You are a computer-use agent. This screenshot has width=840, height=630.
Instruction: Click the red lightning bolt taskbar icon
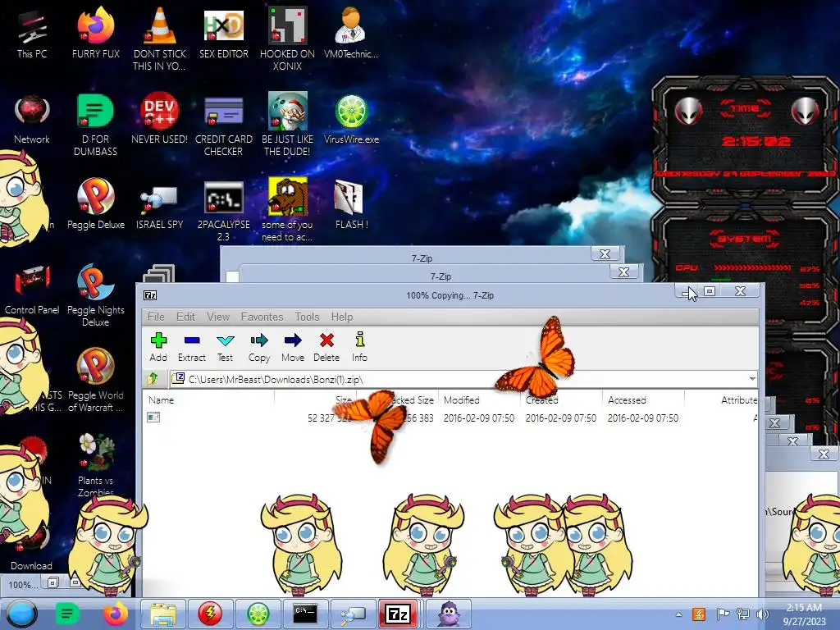click(210, 614)
